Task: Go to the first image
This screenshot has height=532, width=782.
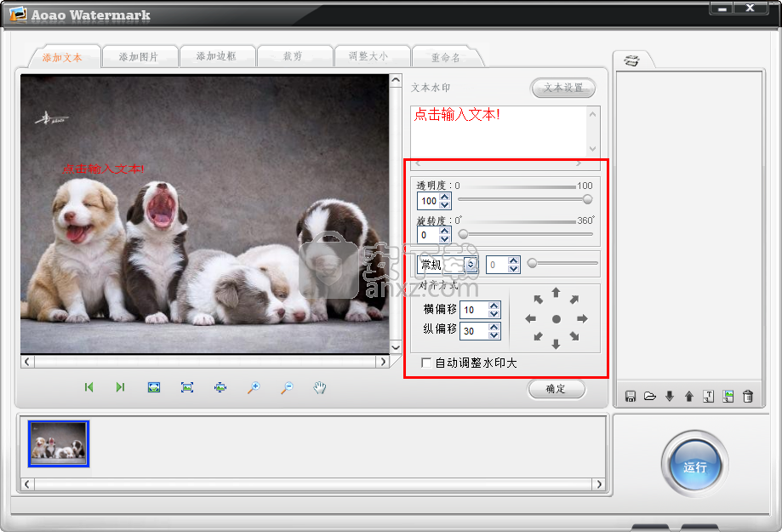Action: pos(88,387)
